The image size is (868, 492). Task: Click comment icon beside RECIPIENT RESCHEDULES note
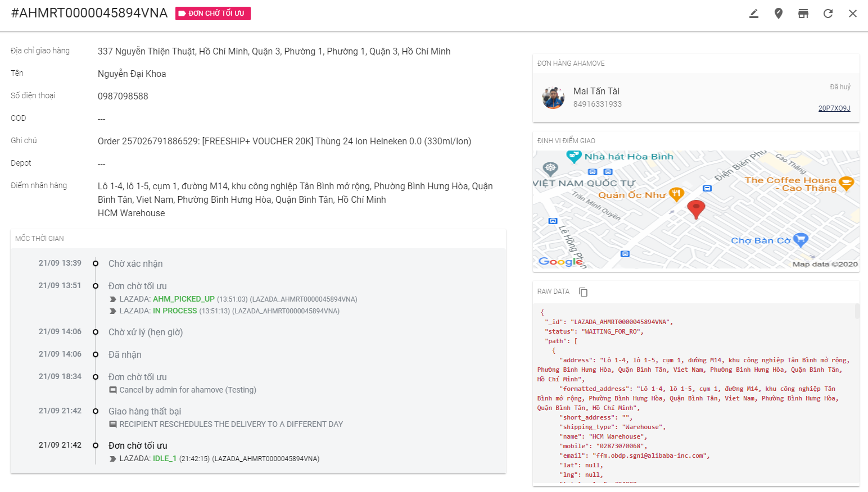coord(113,424)
